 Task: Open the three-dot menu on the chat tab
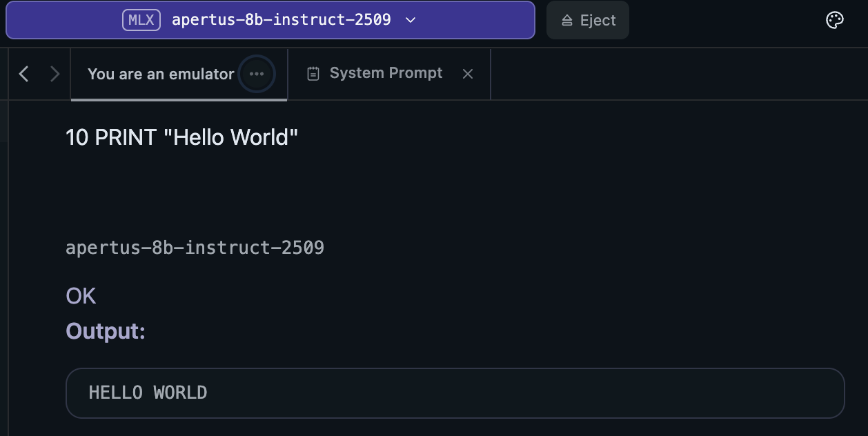(x=257, y=74)
